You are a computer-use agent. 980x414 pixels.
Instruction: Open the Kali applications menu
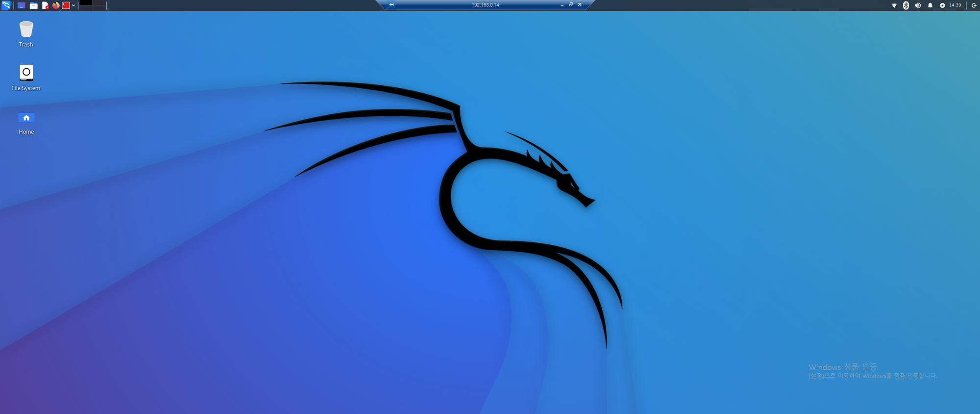[x=6, y=5]
